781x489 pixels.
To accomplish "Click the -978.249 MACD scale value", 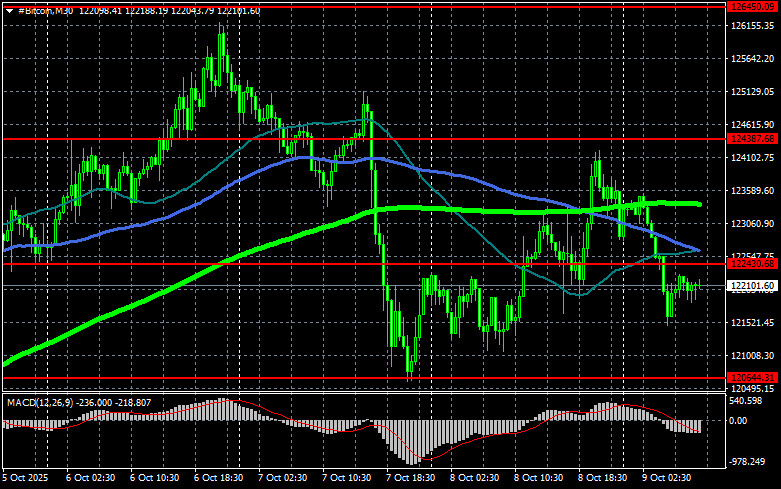I will tap(747, 462).
